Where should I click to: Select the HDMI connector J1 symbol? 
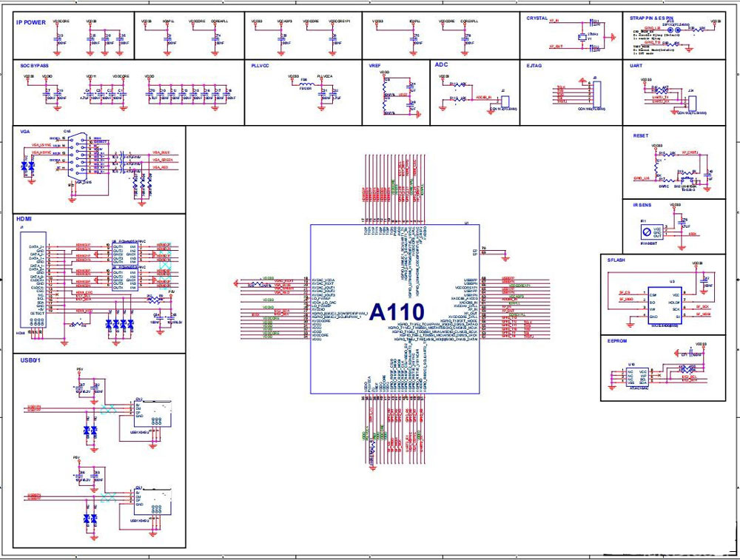coord(33,280)
